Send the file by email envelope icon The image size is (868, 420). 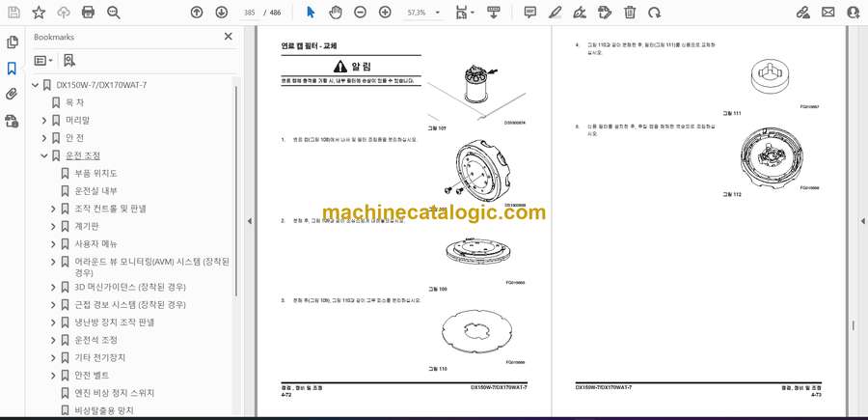(828, 13)
